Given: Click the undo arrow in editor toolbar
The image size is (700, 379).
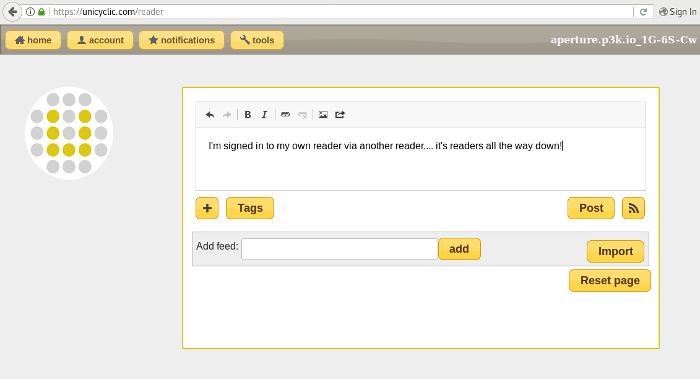Looking at the screenshot, I should tap(210, 115).
